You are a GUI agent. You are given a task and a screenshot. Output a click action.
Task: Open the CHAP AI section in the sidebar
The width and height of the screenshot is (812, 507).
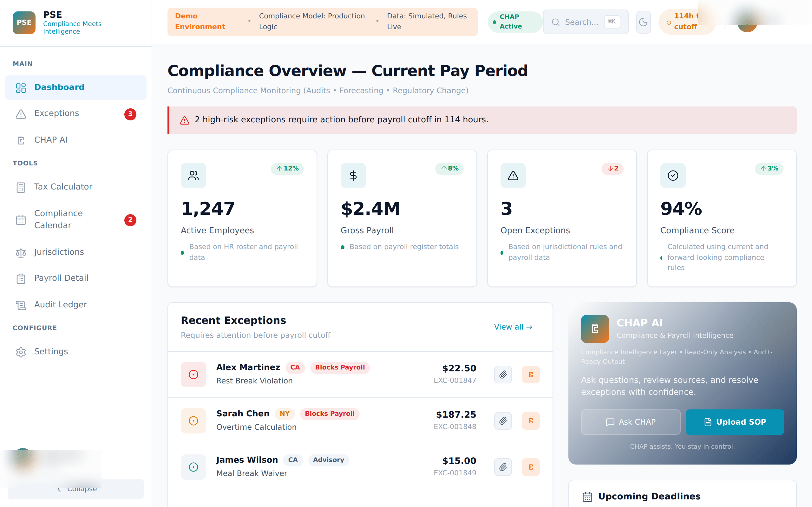click(x=50, y=140)
